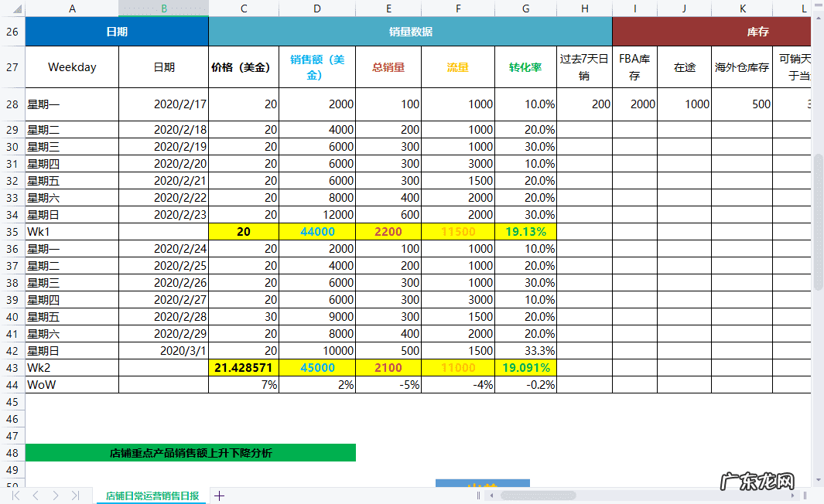Add a new sheet with plus icon

219,495
